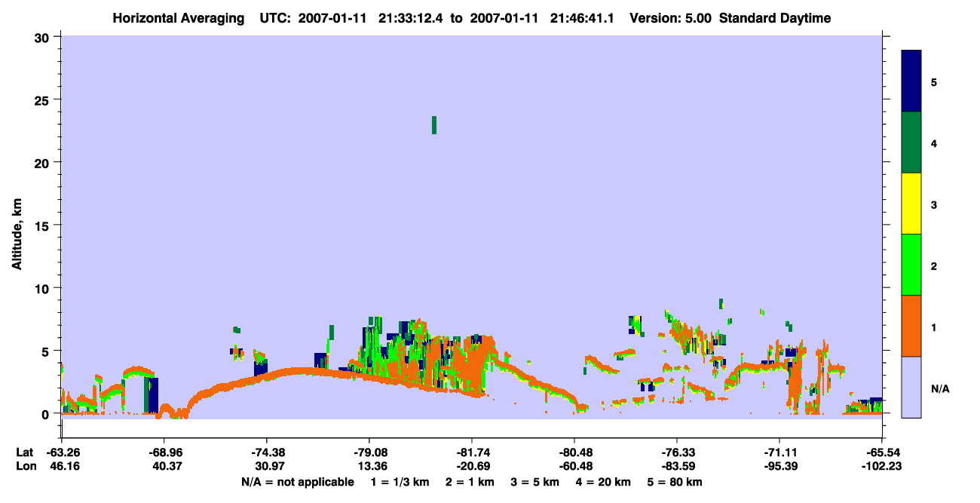Image resolution: width=980 pixels, height=503 pixels.
Task: Click the latitude value -74.38
Action: (x=267, y=452)
